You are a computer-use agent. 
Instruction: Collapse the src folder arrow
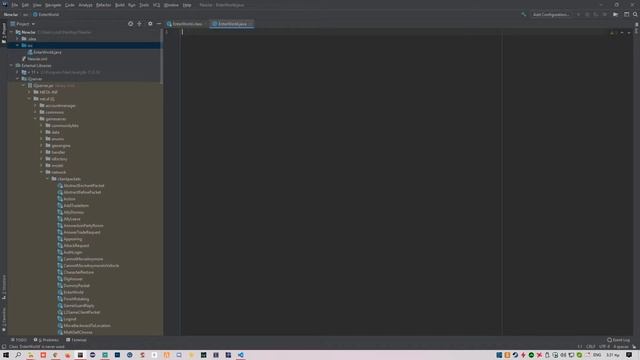pos(17,45)
